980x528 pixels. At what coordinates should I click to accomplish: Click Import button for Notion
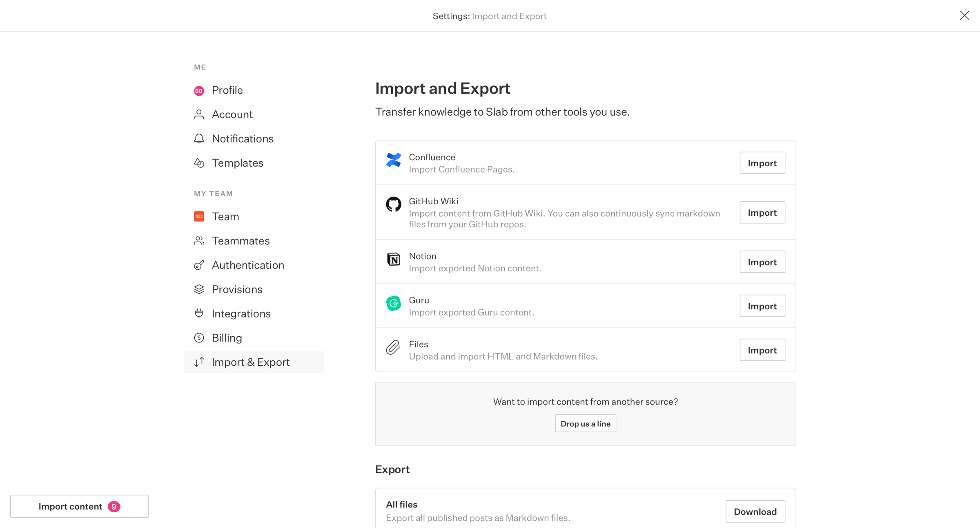pyautogui.click(x=762, y=262)
